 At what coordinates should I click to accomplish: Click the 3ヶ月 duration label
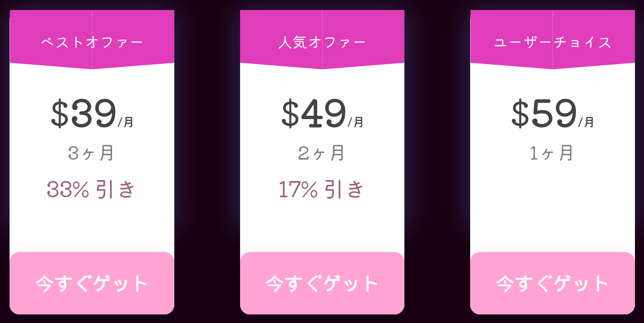(x=91, y=153)
